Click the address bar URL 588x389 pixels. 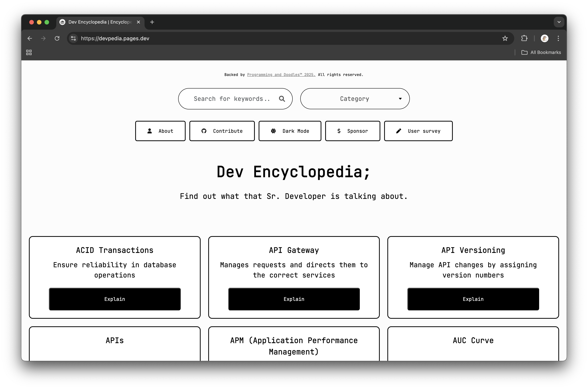[x=115, y=38]
